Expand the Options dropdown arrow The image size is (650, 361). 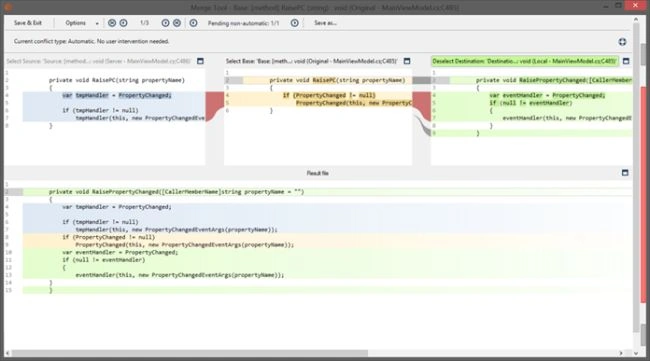point(97,23)
